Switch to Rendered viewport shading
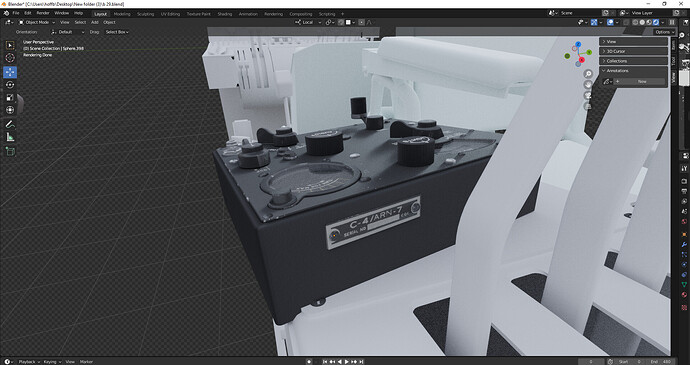690x365 pixels. point(655,22)
